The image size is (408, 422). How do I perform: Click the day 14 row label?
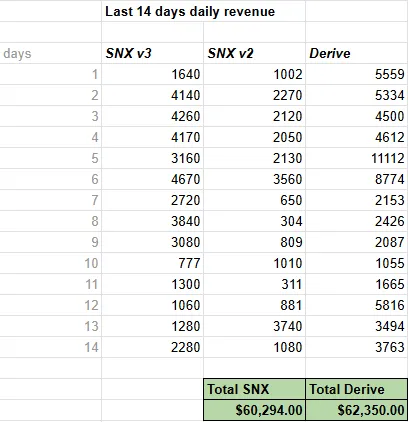(x=50, y=347)
